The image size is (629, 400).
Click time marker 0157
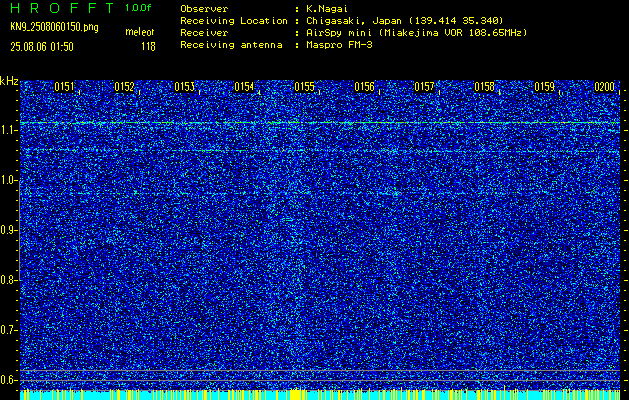[x=424, y=87]
